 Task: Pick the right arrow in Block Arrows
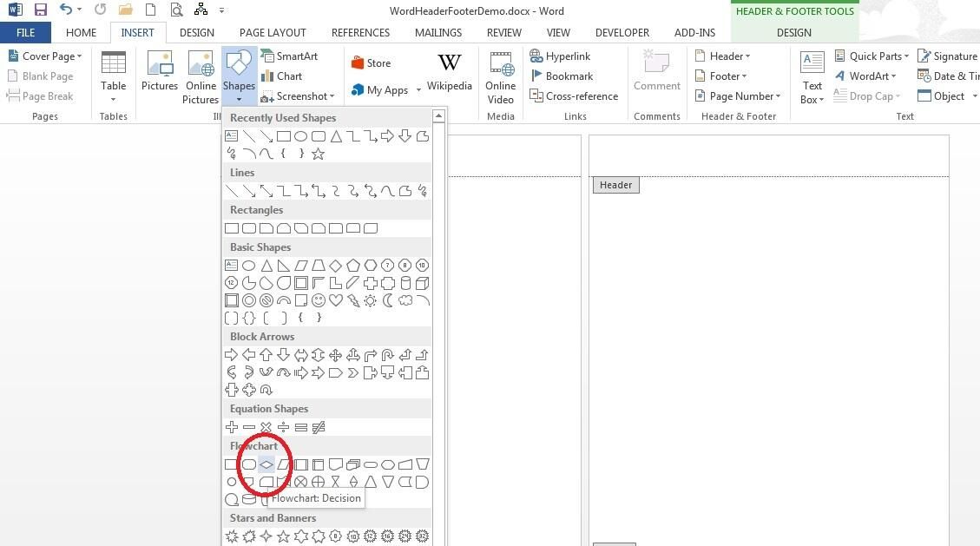(x=232, y=354)
